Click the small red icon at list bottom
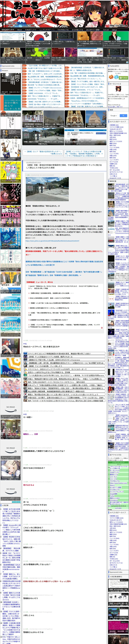This screenshot has height=644, width=129. click(x=102, y=328)
